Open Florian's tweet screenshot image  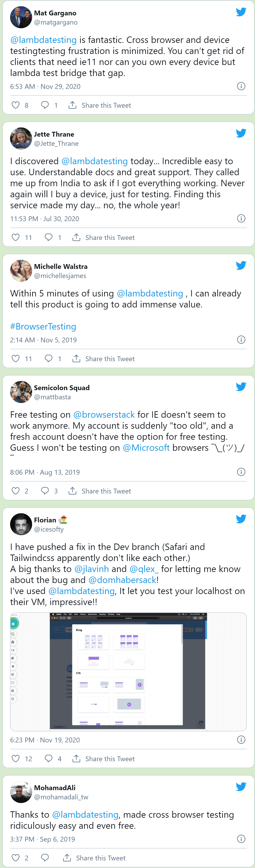point(128,671)
